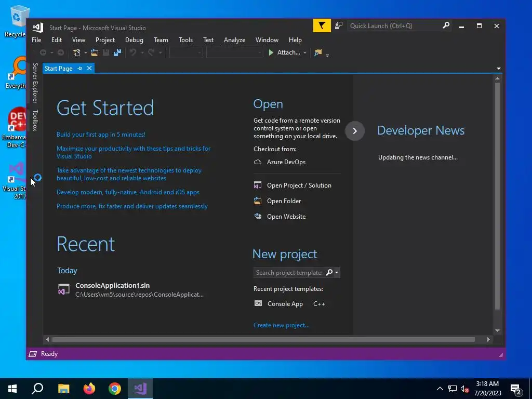532x399 pixels.
Task: Click the Open Project / Solution icon
Action: [258, 185]
